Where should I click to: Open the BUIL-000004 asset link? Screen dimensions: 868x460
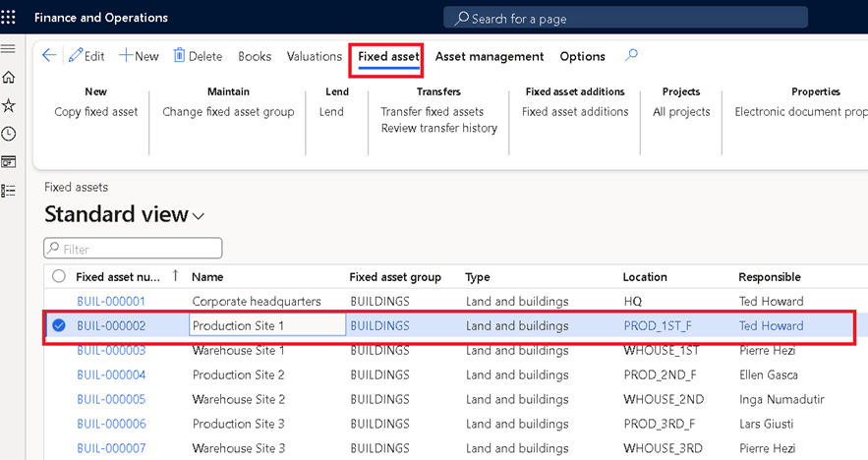[x=111, y=374]
